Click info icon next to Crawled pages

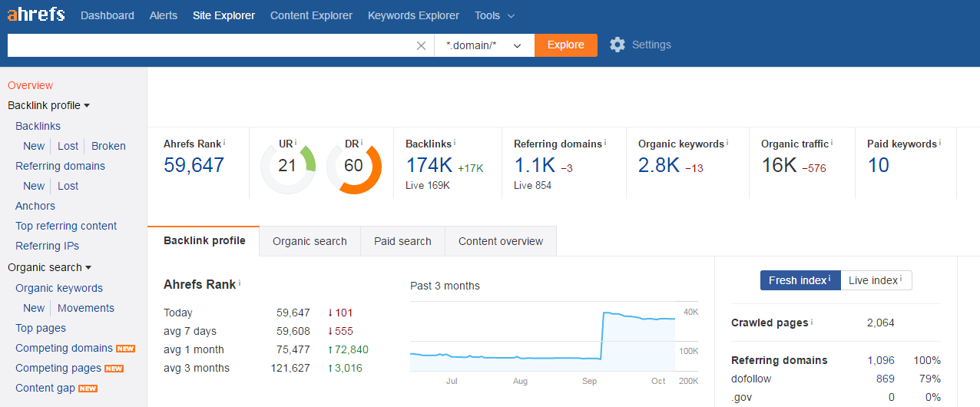click(x=812, y=323)
